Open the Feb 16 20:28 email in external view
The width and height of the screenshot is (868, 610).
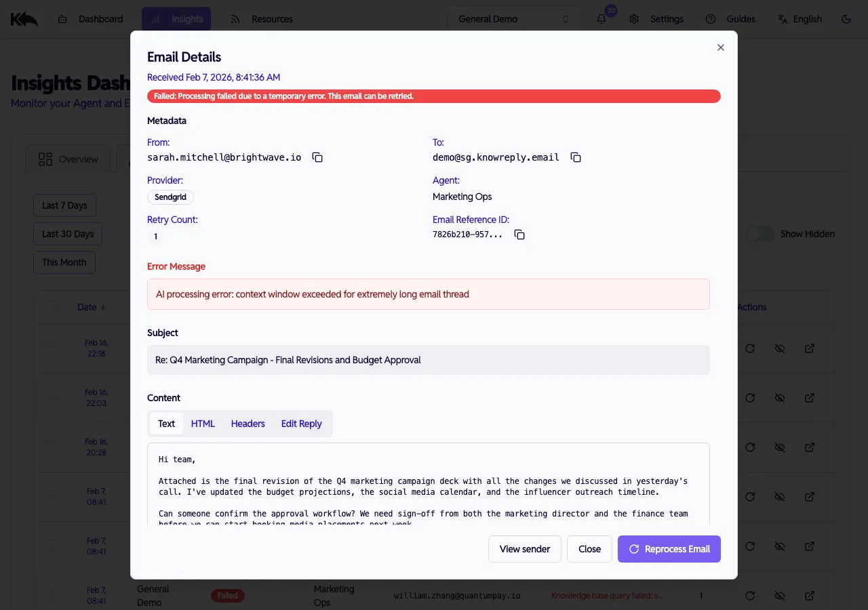point(810,447)
